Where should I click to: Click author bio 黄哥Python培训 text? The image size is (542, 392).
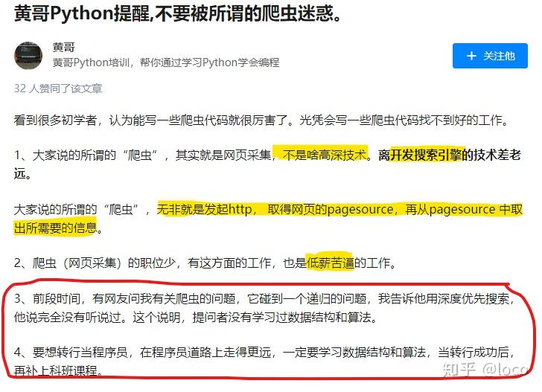point(165,62)
